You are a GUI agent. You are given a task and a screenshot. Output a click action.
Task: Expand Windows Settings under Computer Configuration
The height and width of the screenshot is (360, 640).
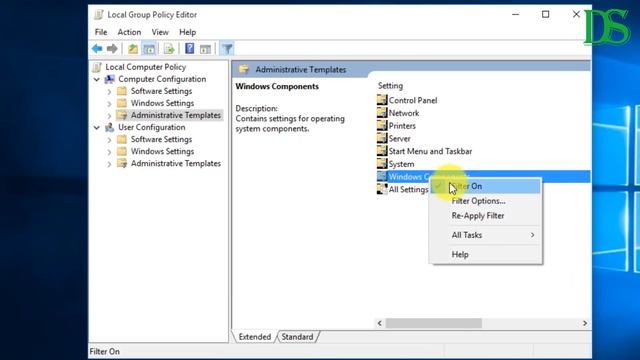pos(109,104)
